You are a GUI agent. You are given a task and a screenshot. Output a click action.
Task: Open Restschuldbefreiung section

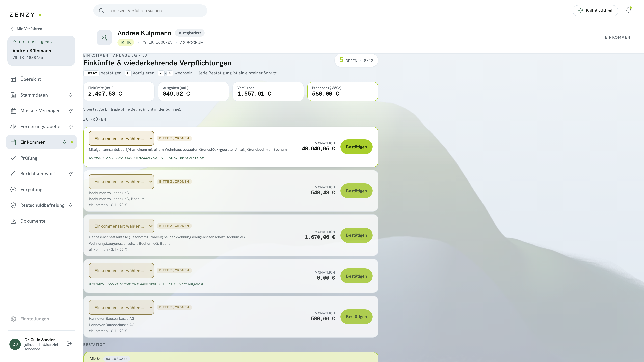coord(41,205)
